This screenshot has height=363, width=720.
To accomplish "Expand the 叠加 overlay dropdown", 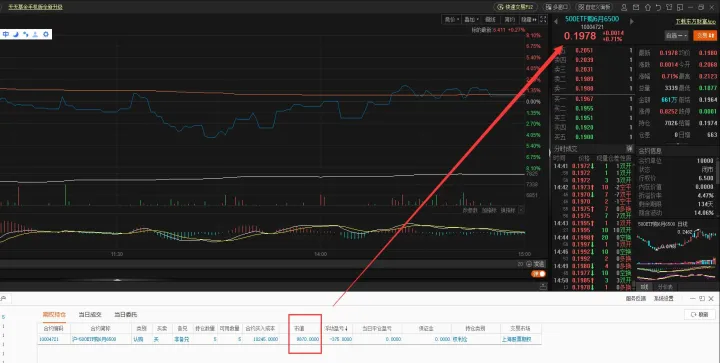I will pos(471,19).
